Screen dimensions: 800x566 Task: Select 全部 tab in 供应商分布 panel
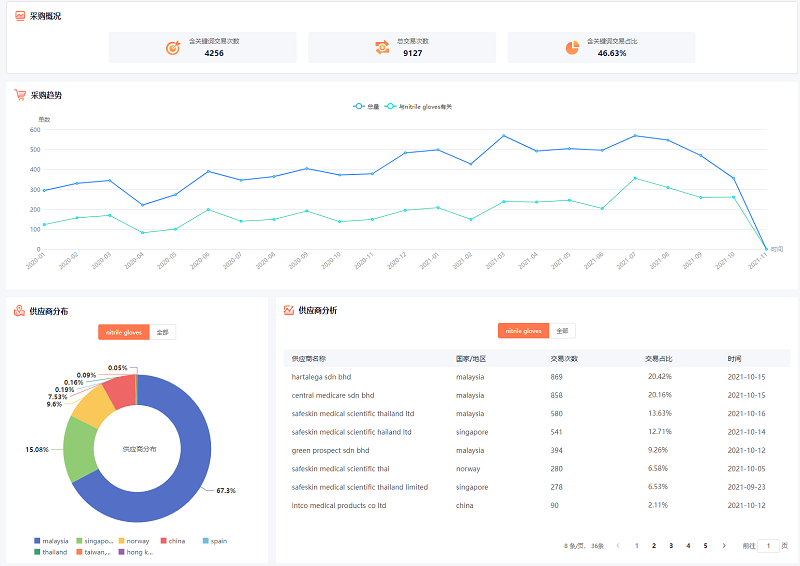point(163,332)
